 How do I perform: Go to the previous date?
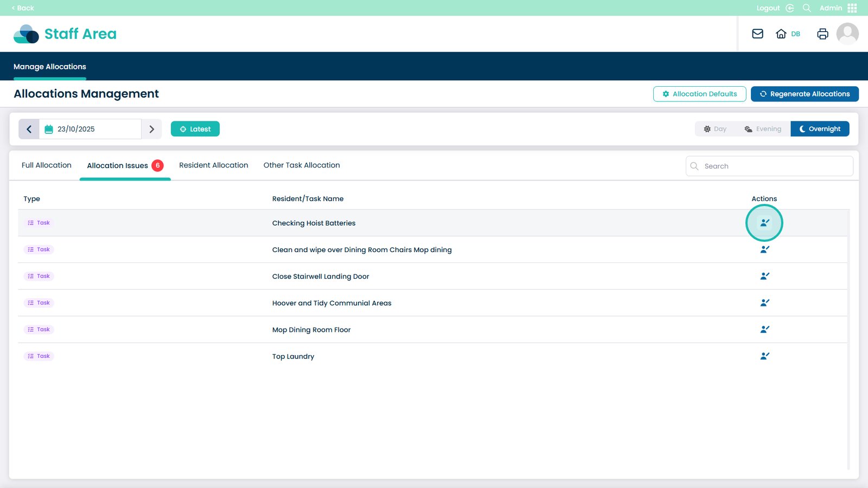coord(29,129)
